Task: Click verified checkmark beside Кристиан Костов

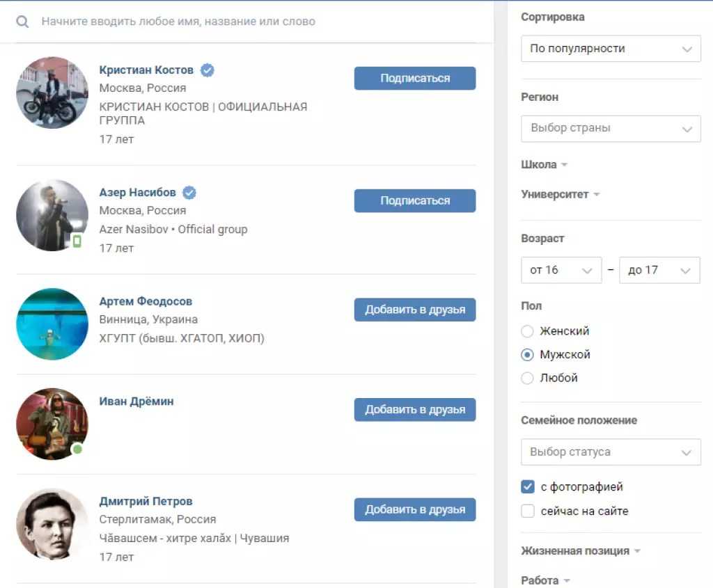Action: point(207,70)
